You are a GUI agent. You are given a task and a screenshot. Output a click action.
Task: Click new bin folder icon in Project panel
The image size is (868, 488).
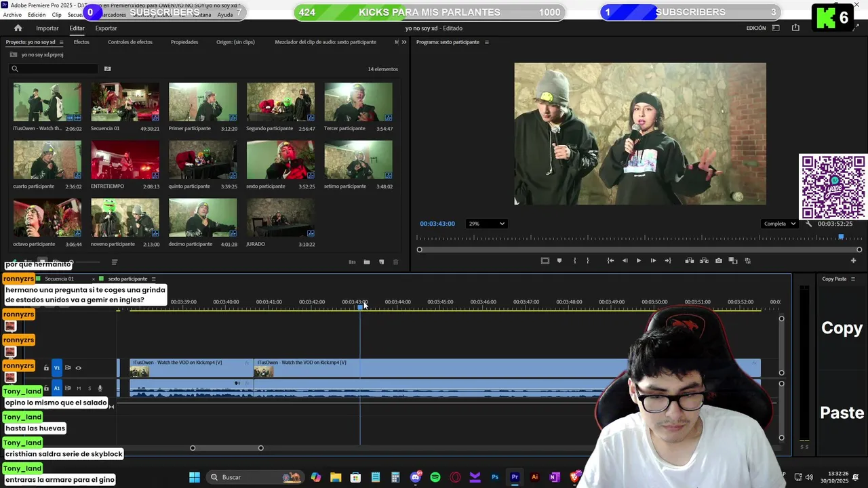pyautogui.click(x=366, y=262)
